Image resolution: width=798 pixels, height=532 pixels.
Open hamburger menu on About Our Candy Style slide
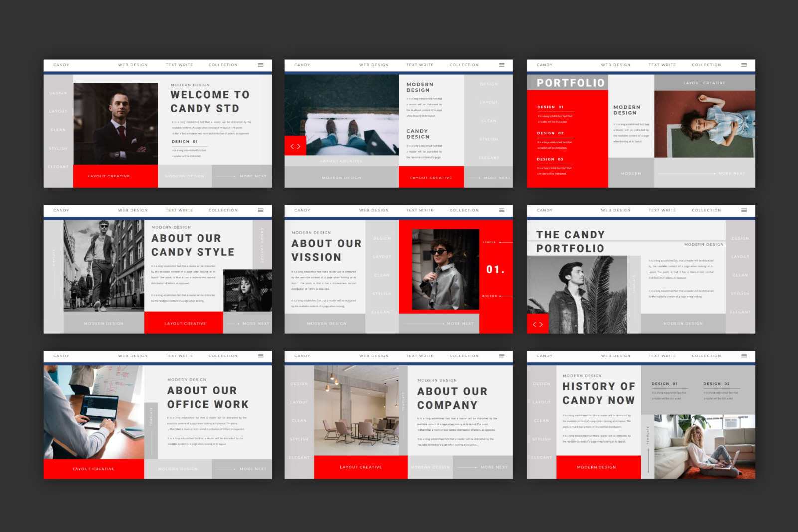coord(260,210)
